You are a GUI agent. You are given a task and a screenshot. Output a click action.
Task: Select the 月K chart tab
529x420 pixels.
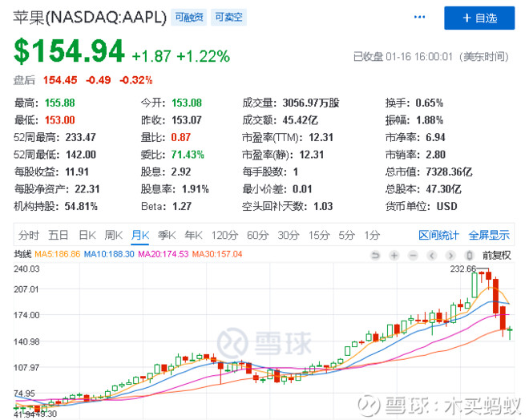tap(140, 235)
